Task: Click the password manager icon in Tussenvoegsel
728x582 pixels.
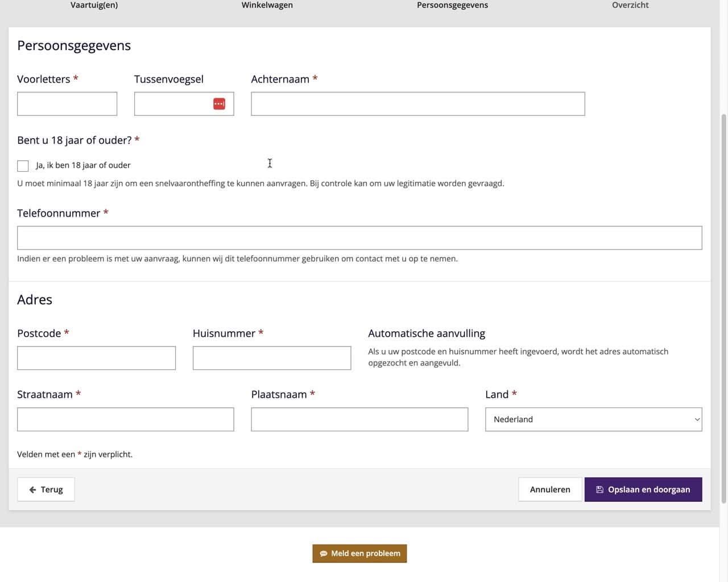Action: click(x=219, y=104)
